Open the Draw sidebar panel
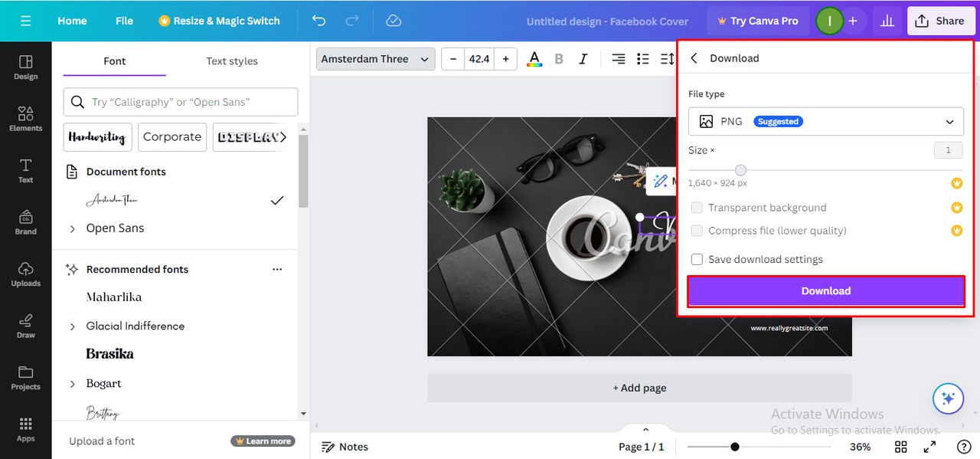980x459 pixels. pyautogui.click(x=26, y=326)
